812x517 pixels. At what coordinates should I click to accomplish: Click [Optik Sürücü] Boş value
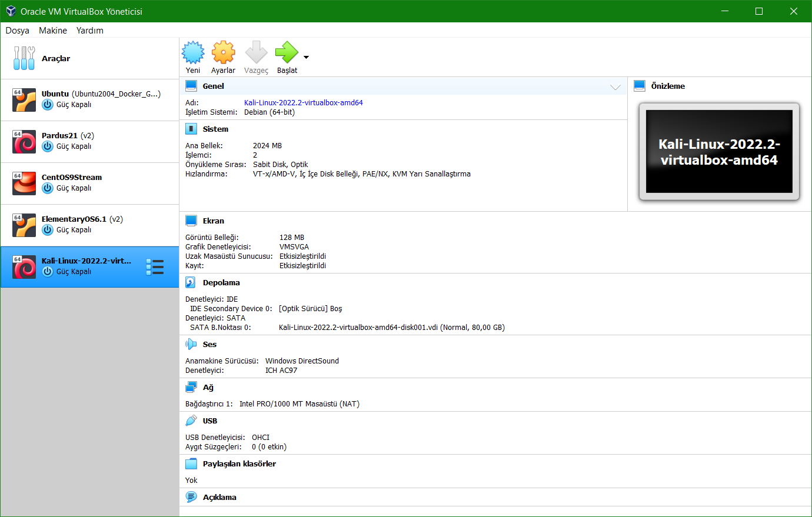point(310,308)
